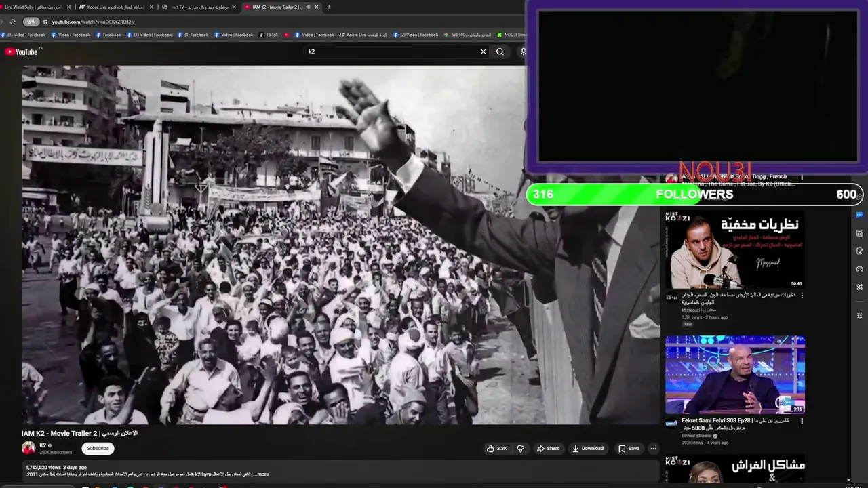Viewport: 868px width, 488px height.
Task: Open options menu for Mistkouzi video
Action: coord(802,296)
